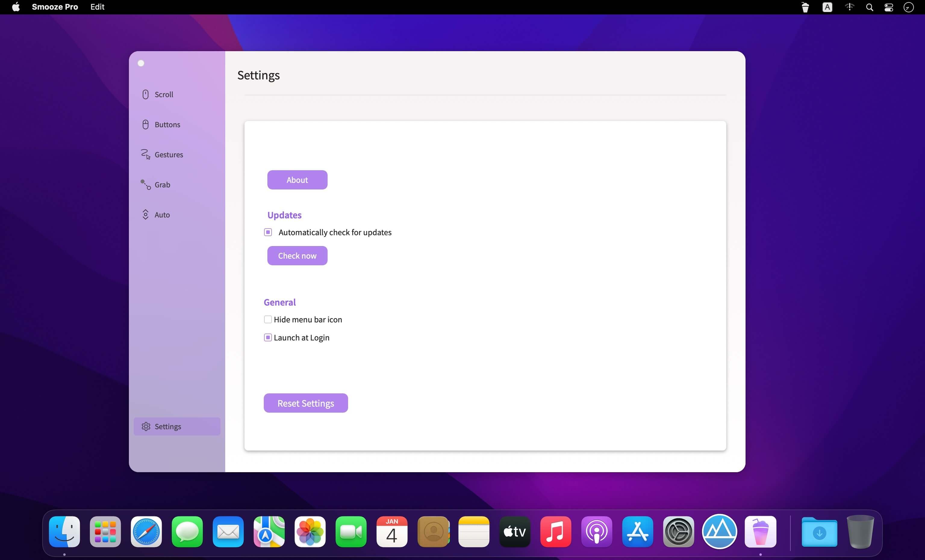Select the Grab sidebar icon
The image size is (925, 560).
pos(145,184)
